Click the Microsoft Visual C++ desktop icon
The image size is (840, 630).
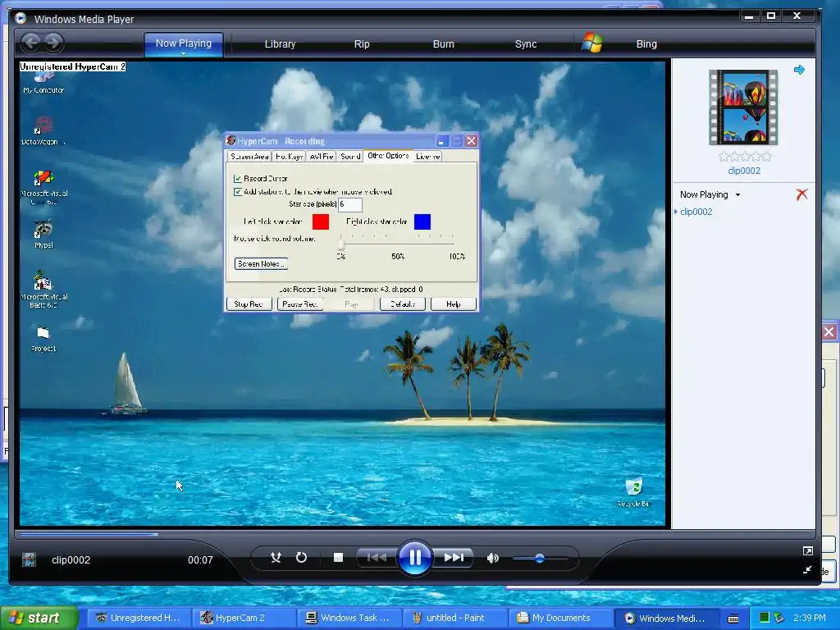click(44, 188)
